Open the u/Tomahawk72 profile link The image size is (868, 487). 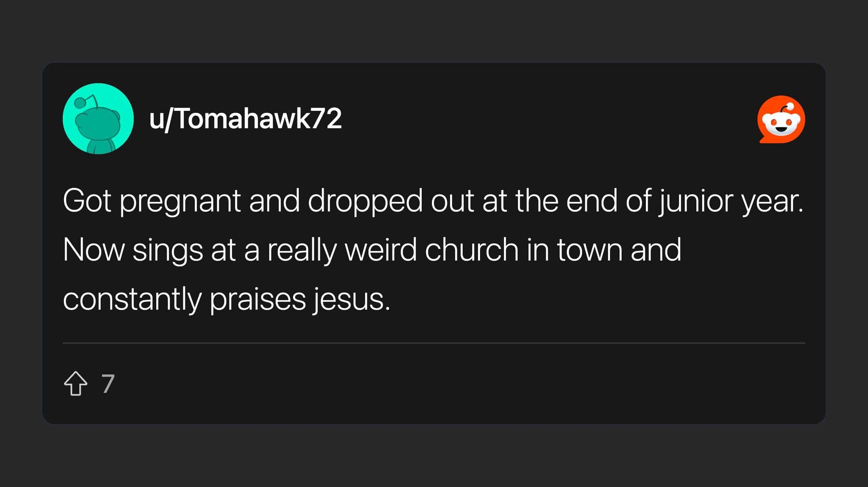pyautogui.click(x=245, y=119)
